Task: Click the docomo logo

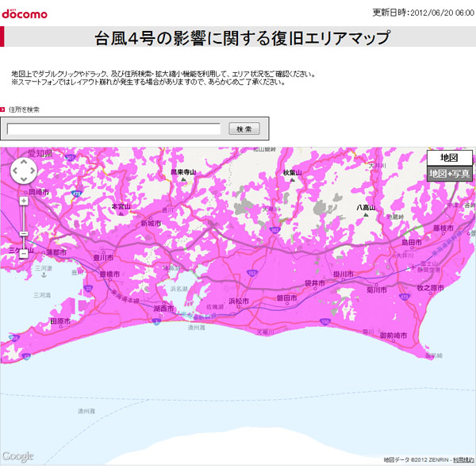Action: (x=24, y=13)
